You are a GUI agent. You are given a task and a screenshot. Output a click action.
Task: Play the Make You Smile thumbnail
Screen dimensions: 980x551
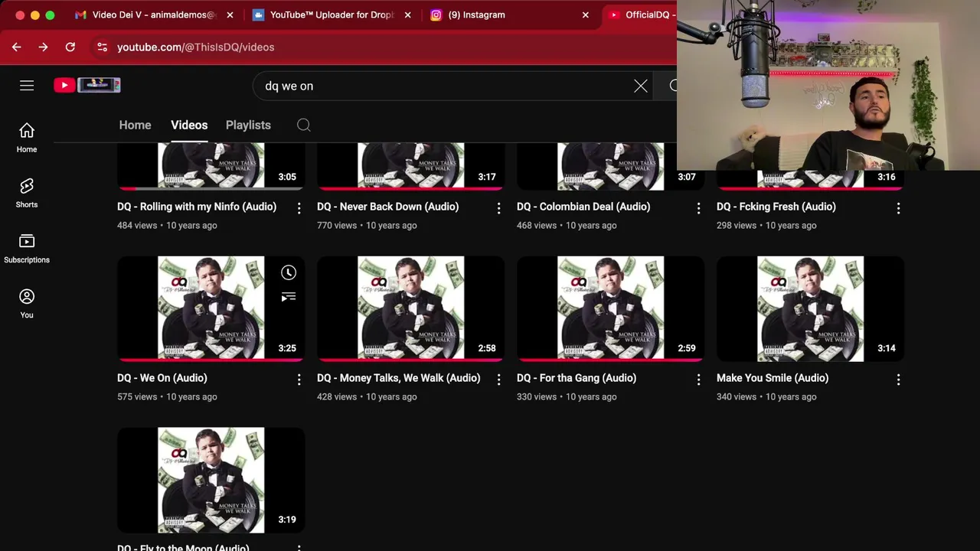(x=810, y=308)
